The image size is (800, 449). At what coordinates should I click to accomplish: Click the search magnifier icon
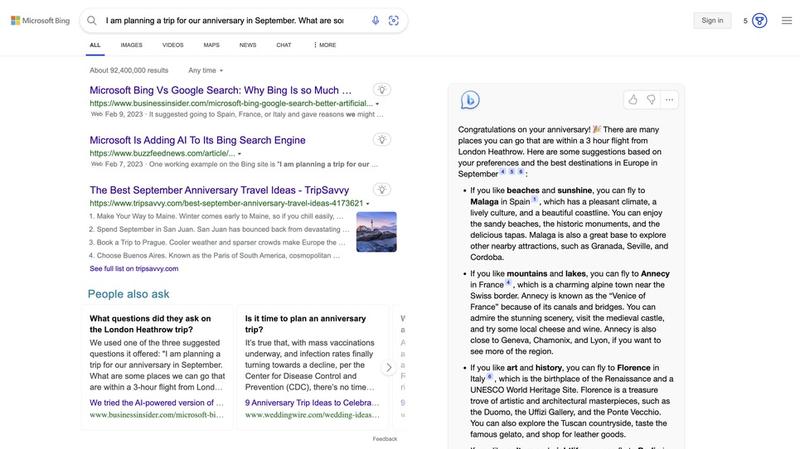(x=92, y=20)
